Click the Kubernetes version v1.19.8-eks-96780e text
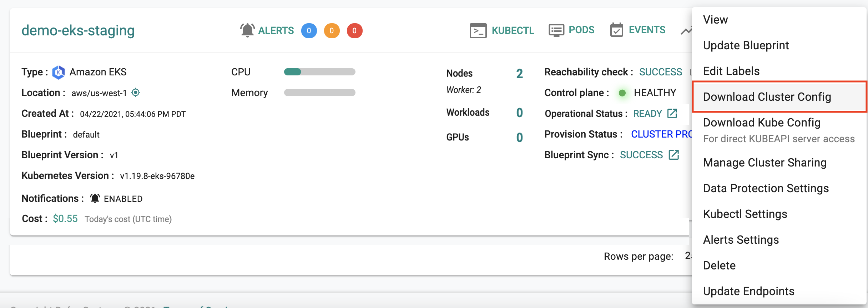This screenshot has width=868, height=308. [x=157, y=176]
